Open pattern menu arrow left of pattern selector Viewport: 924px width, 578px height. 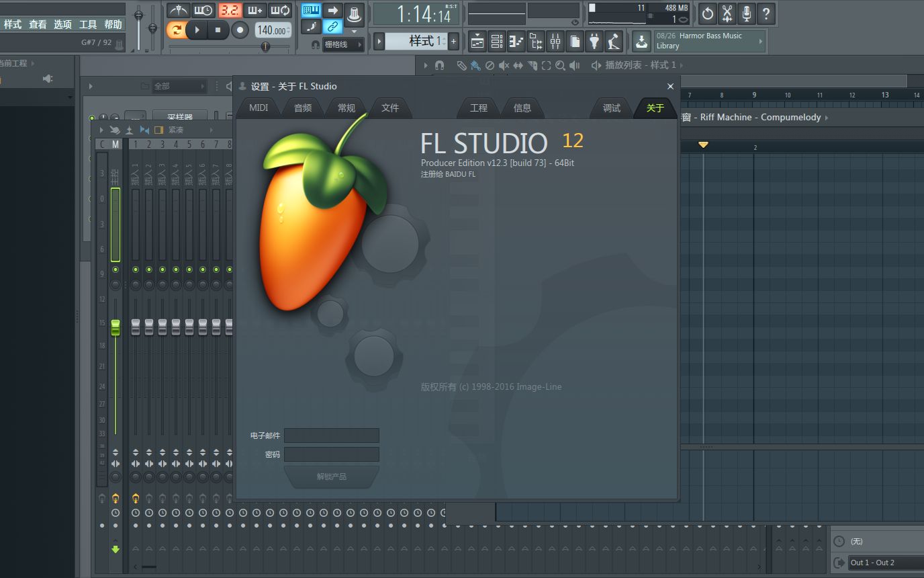pyautogui.click(x=379, y=42)
